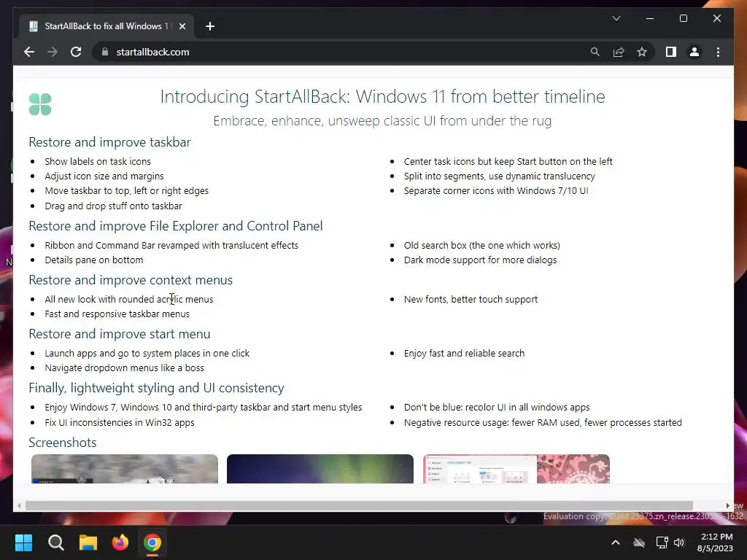Share this page via share icon
Viewport: 747px width, 560px height.
(x=619, y=52)
